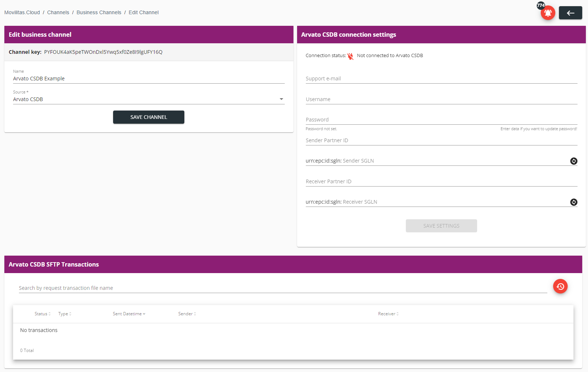
Task: Click the 'Enter data if you want to update password!' hint
Action: (x=539, y=129)
